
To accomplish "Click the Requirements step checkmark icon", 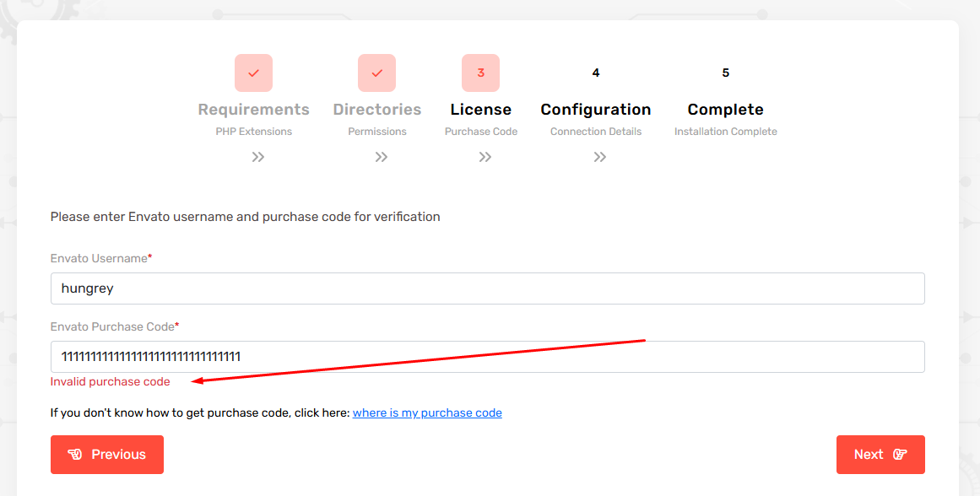I will (x=253, y=73).
